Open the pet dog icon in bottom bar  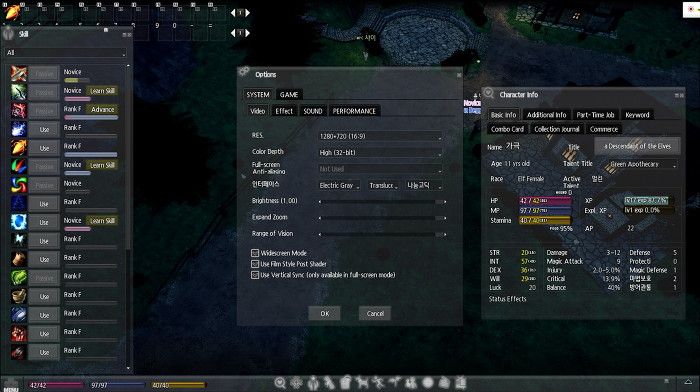[362, 383]
